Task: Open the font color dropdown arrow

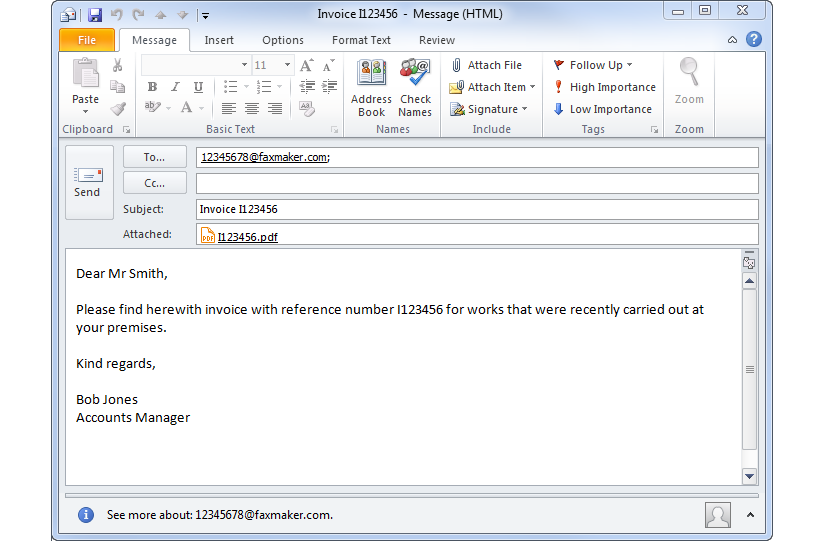Action: (202, 108)
